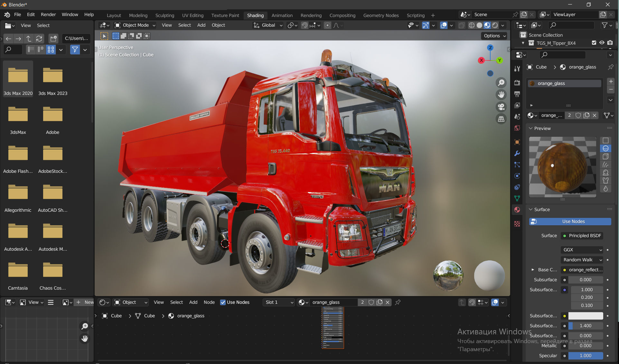This screenshot has height=364, width=619.
Task: Click the blue Use Nodes button
Action: [570, 221]
